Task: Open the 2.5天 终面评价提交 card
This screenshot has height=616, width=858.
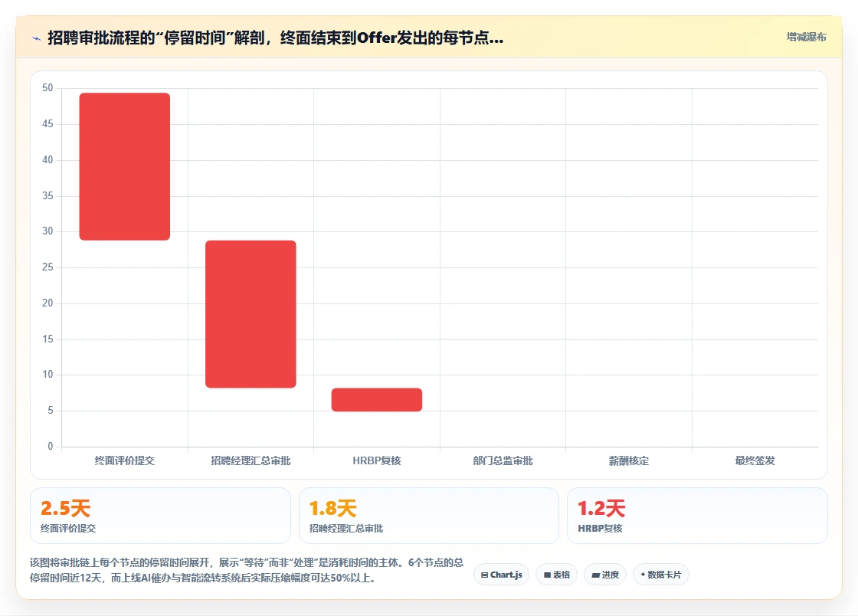Action: tap(160, 516)
